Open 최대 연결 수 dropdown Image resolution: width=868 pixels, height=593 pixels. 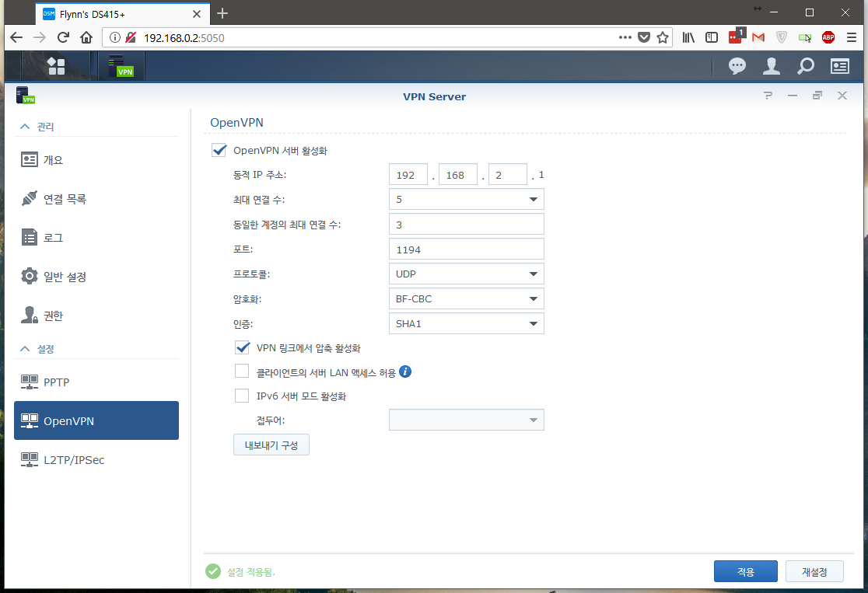[x=467, y=199]
